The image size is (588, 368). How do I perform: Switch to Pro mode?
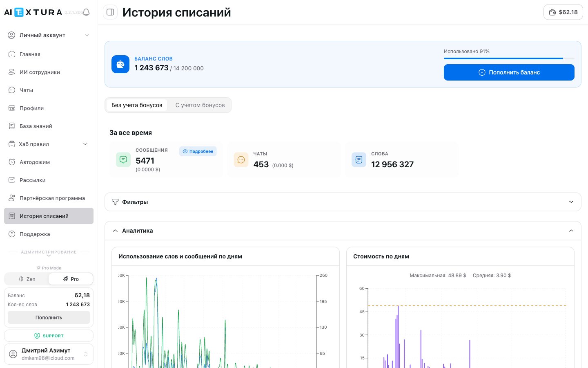point(71,279)
